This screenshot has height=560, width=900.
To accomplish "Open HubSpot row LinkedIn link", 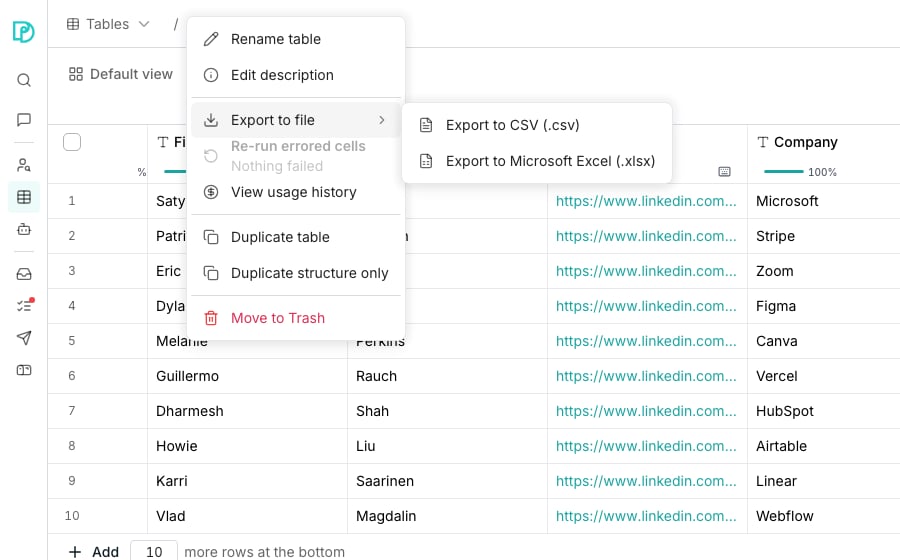I will (646, 411).
